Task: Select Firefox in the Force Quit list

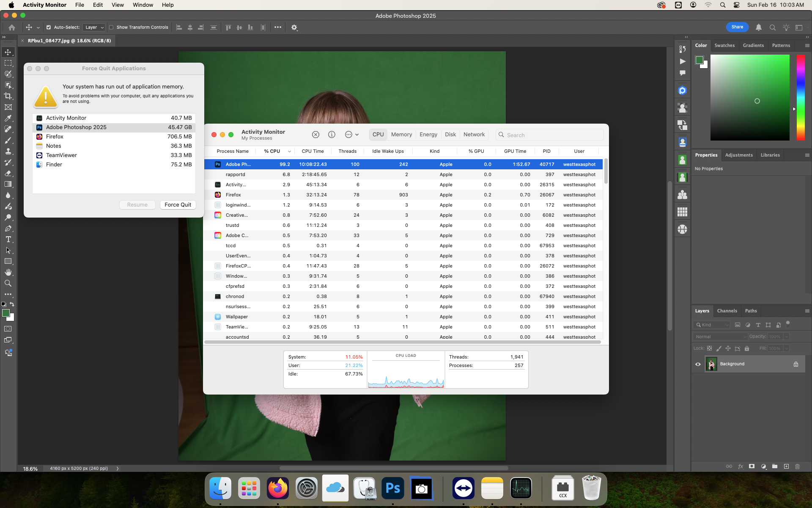Action: [x=114, y=137]
